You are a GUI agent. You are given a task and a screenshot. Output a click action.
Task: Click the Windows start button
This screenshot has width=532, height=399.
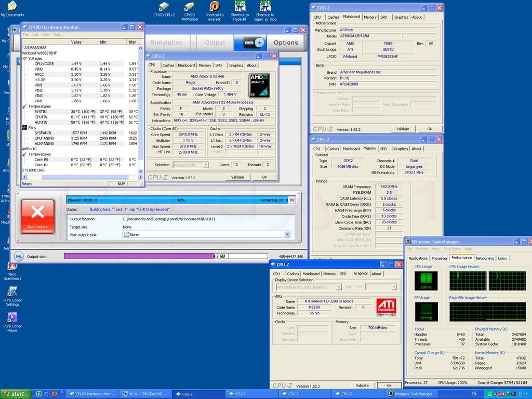(16, 394)
